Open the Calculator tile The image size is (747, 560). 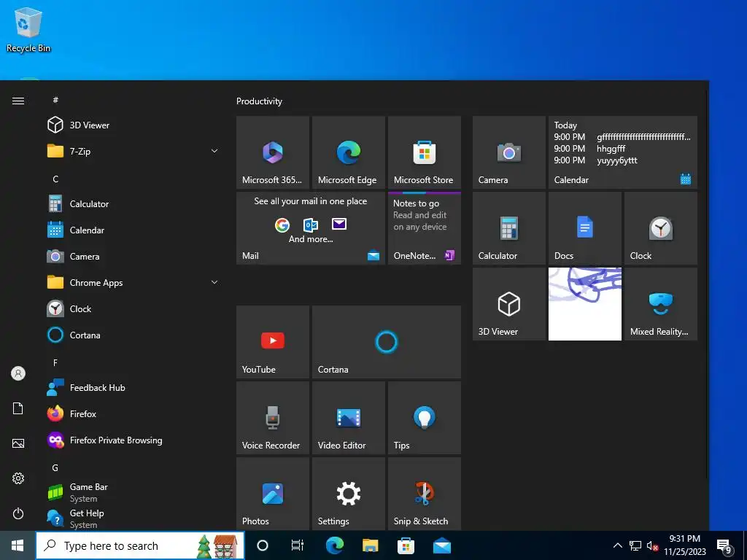coord(508,228)
